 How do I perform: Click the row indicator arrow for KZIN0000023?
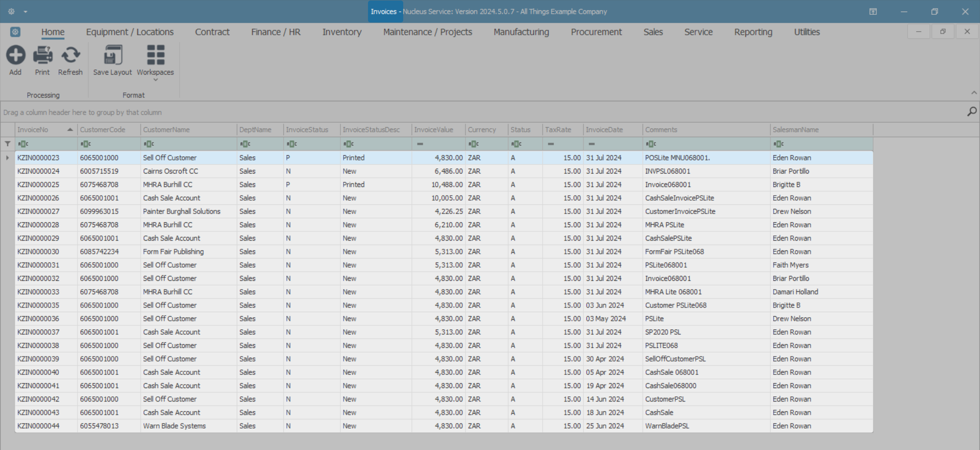click(8, 158)
